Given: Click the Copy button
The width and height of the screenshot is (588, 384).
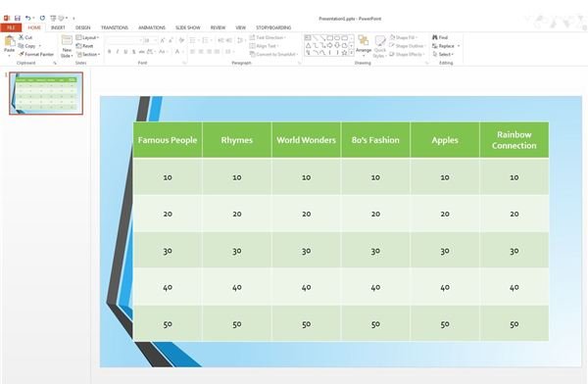Looking at the screenshot, I should [x=27, y=46].
